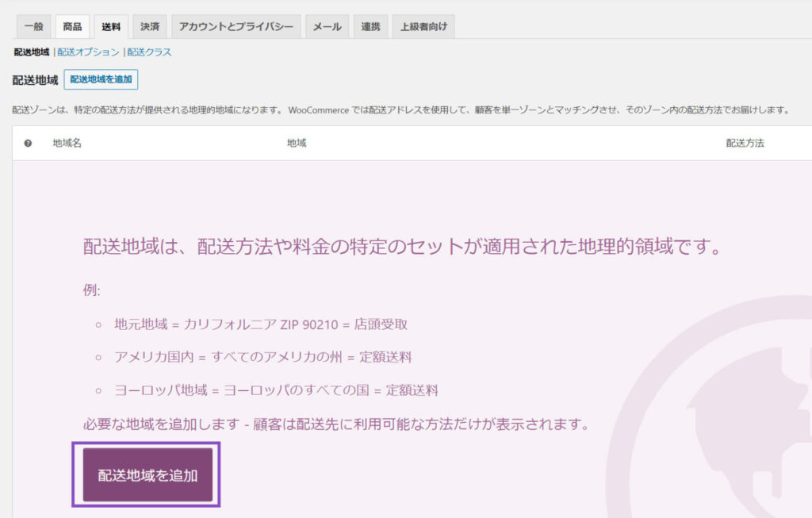The image size is (812, 518).
Task: Click the sentence starting 必要な地域を追加します
Action: [336, 424]
